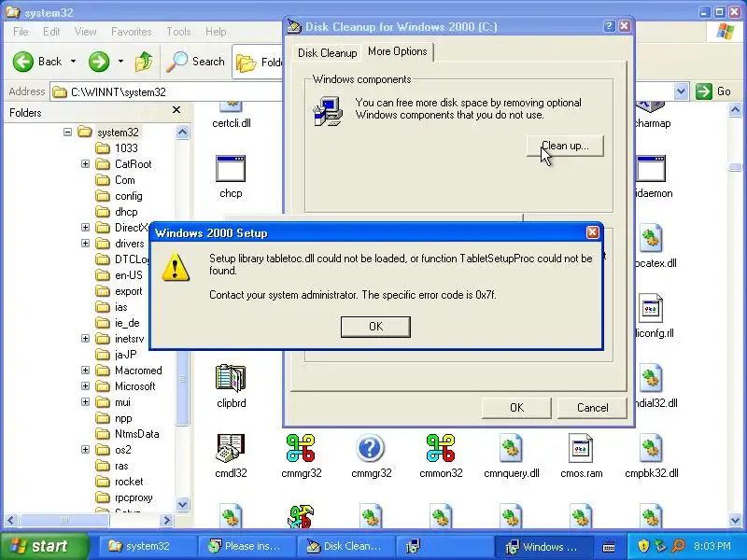This screenshot has height=560, width=747.
Task: Click the green Back arrow button
Action: [37, 62]
